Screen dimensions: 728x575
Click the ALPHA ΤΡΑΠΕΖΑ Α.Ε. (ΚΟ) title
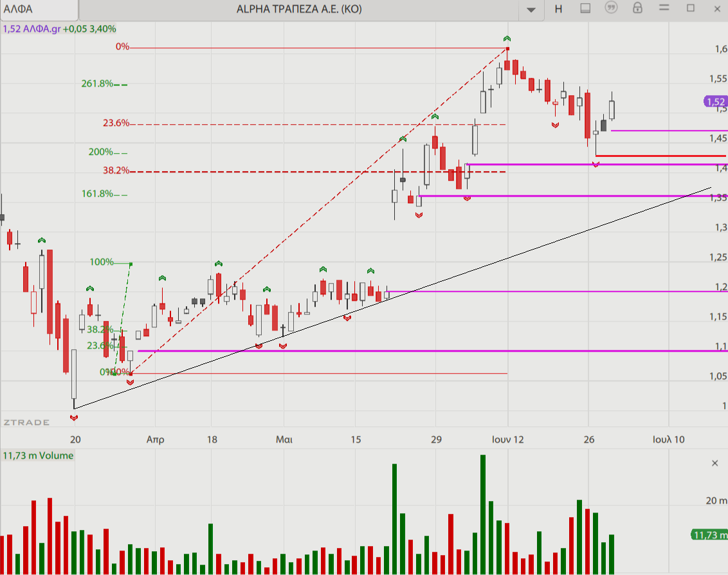(x=299, y=9)
